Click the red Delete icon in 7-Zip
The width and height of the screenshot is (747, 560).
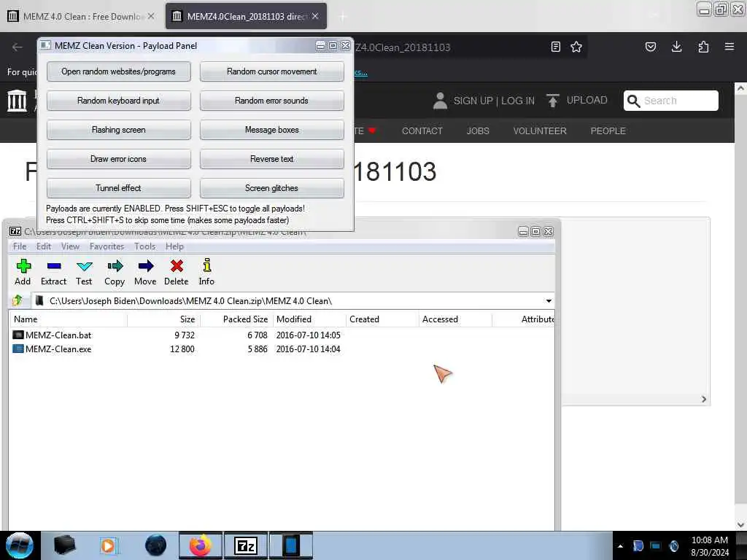pyautogui.click(x=177, y=265)
